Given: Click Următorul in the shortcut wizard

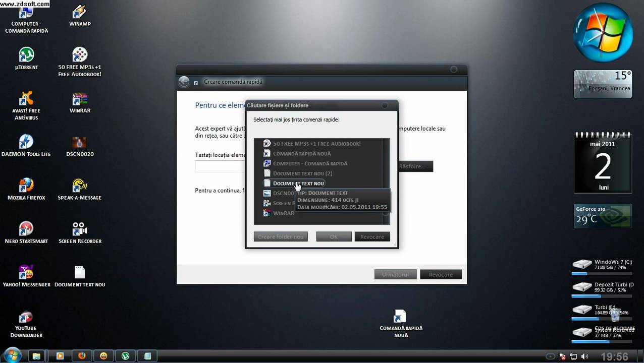Looking at the screenshot, I should 395,274.
